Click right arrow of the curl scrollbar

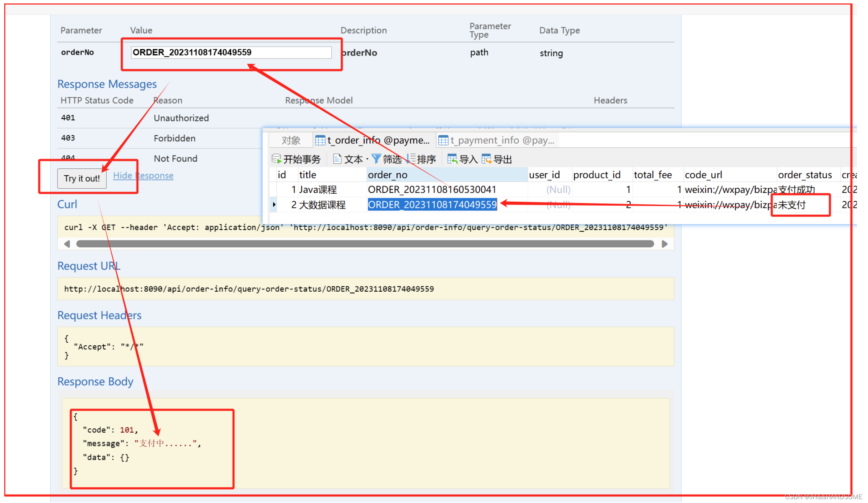point(664,244)
